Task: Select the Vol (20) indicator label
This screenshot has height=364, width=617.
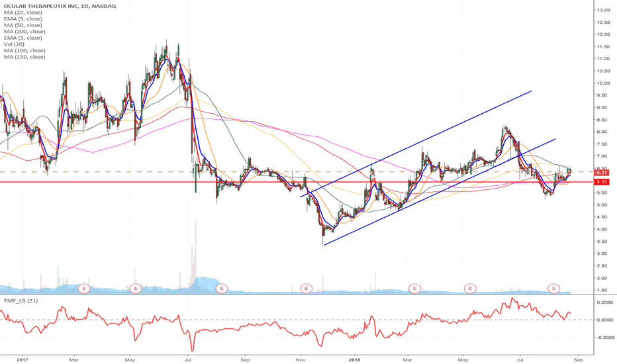Action: [14, 44]
